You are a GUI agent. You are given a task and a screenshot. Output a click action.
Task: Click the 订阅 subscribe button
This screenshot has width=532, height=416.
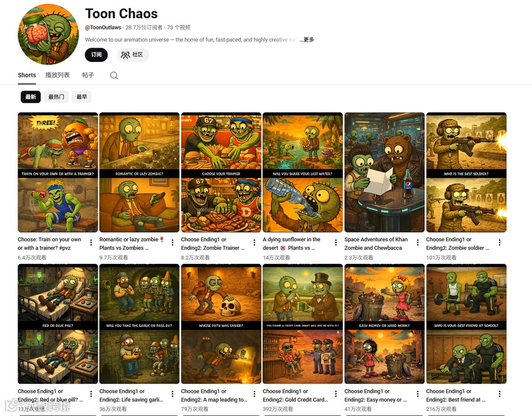96,55
